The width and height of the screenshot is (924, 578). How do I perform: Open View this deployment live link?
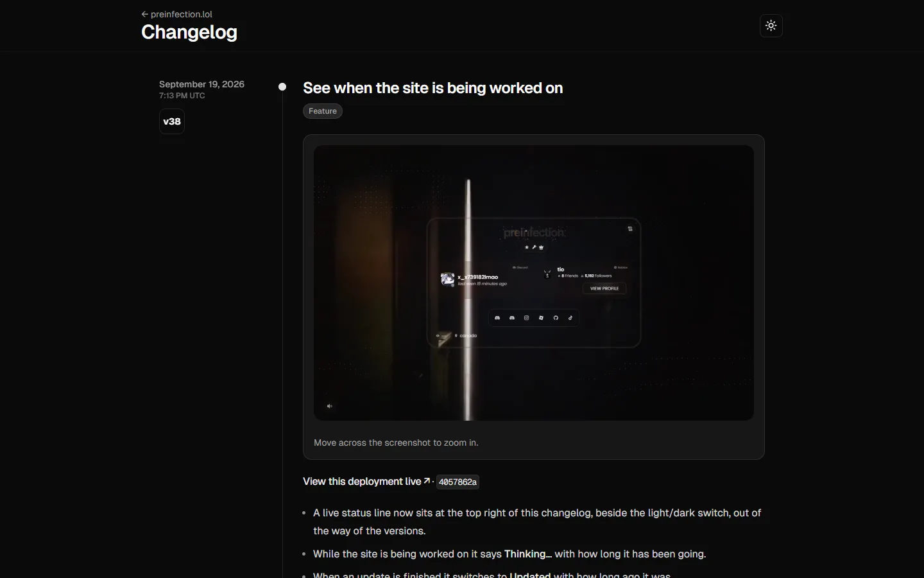(362, 481)
